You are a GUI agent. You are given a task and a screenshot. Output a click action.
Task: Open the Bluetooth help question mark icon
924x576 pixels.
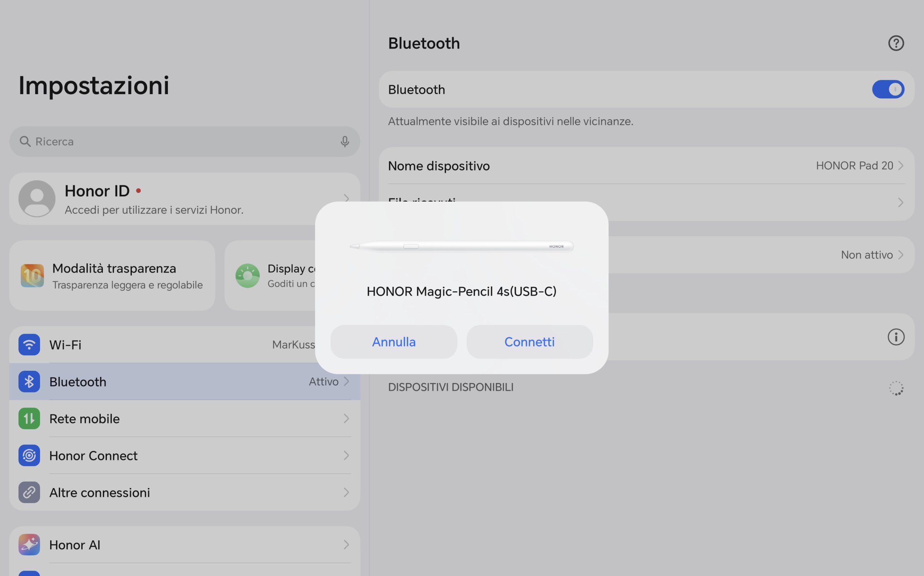click(896, 43)
